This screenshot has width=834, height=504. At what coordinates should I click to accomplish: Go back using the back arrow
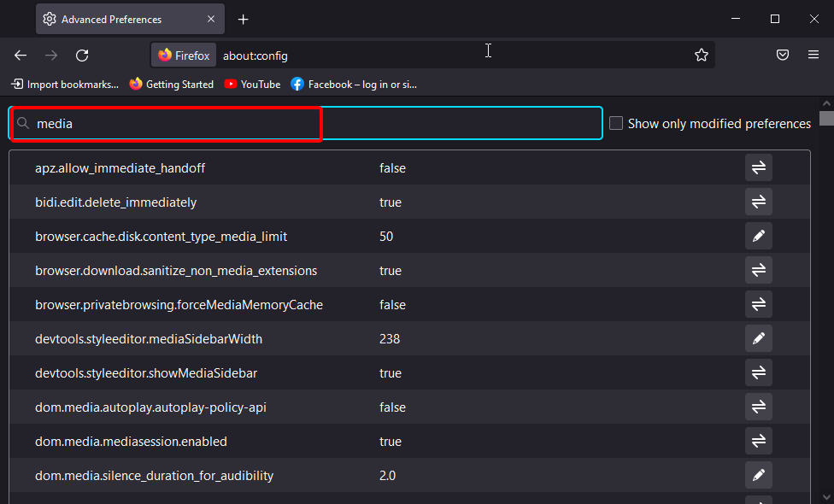[x=21, y=56]
